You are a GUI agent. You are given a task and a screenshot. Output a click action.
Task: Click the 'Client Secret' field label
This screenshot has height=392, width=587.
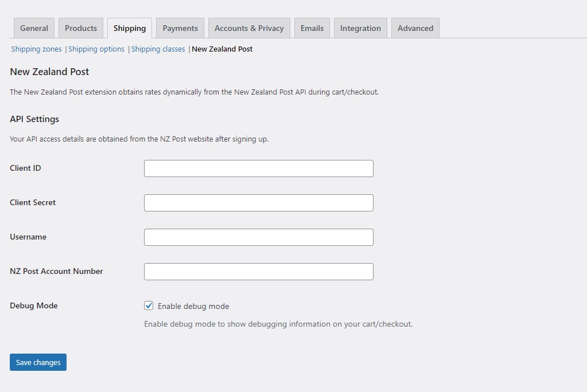(x=33, y=202)
